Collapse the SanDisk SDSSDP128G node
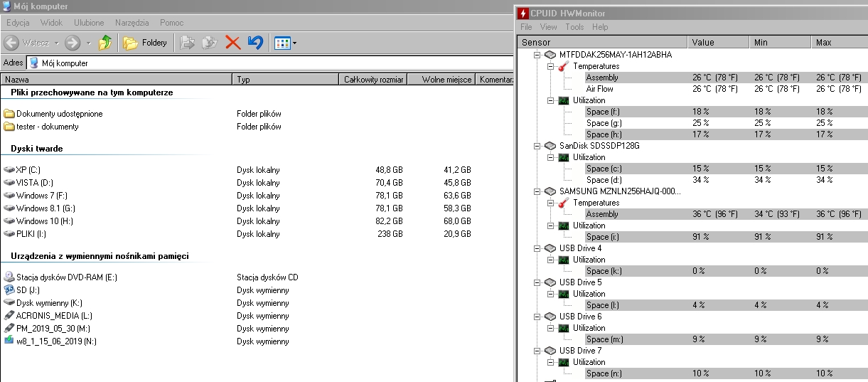This screenshot has height=382, width=868. 537,146
